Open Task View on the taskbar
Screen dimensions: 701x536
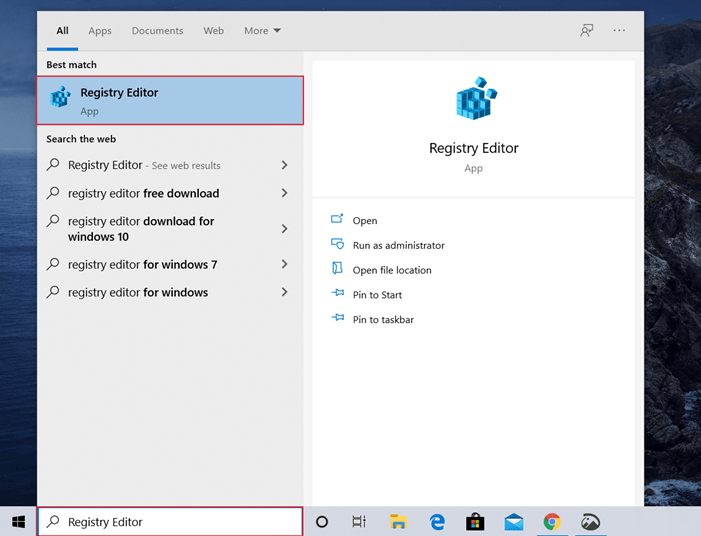coord(359,522)
